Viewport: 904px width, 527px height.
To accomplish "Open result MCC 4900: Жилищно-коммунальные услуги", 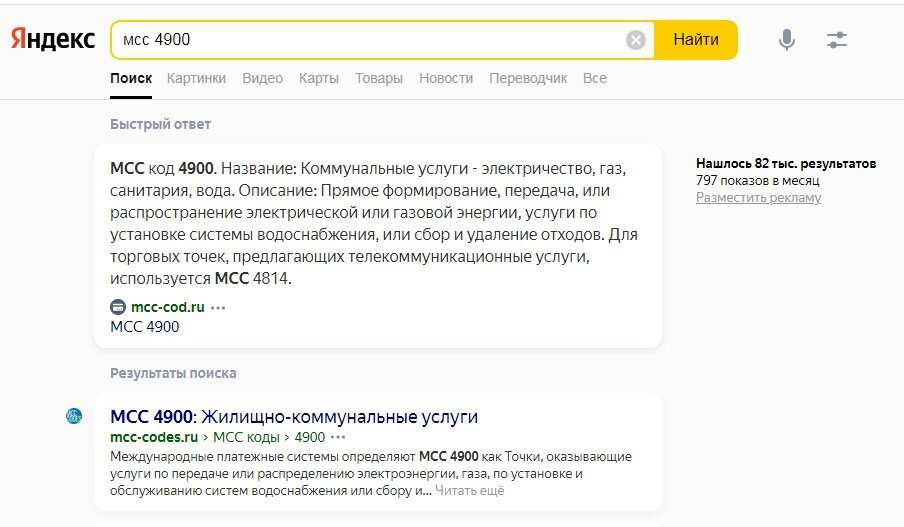I will pos(294,416).
